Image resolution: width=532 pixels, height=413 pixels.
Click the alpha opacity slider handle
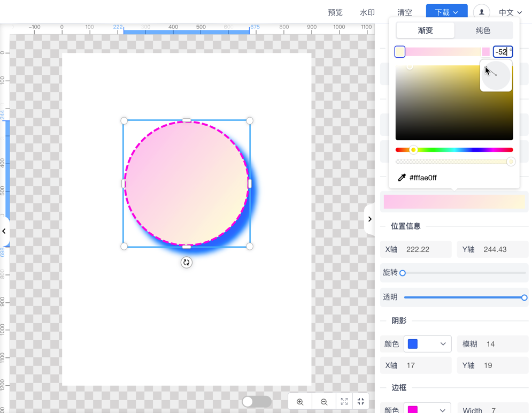(511, 162)
